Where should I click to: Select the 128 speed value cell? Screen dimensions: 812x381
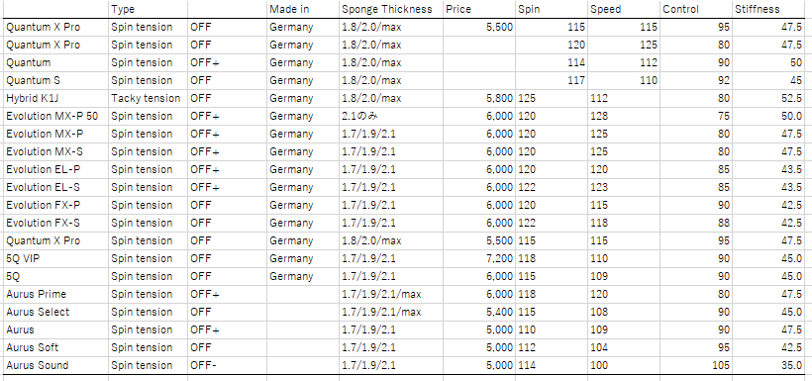pos(624,116)
